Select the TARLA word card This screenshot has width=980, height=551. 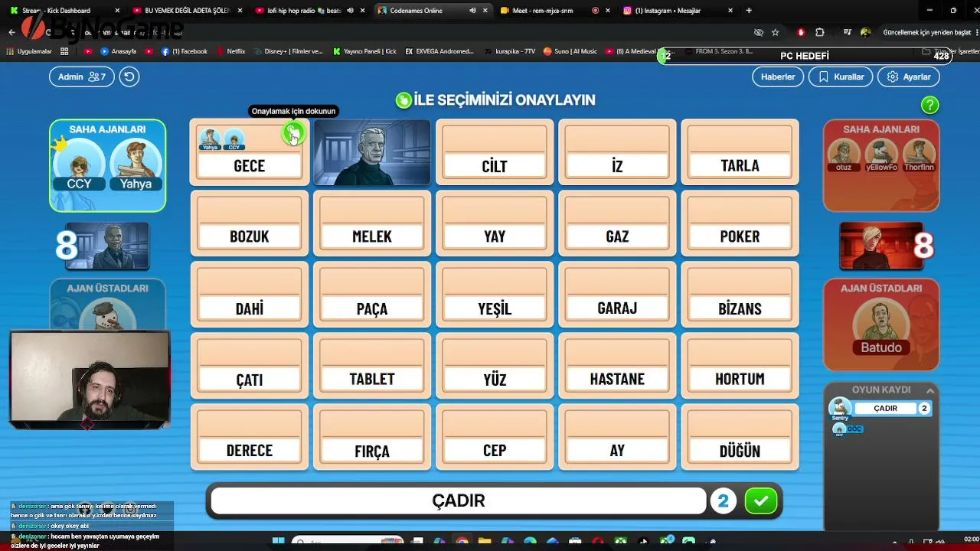click(x=740, y=152)
